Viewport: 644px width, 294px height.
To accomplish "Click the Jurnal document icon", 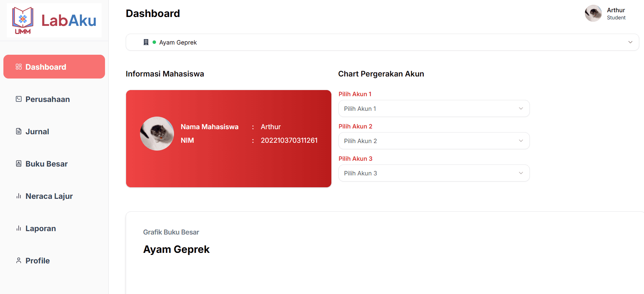I will (x=19, y=131).
